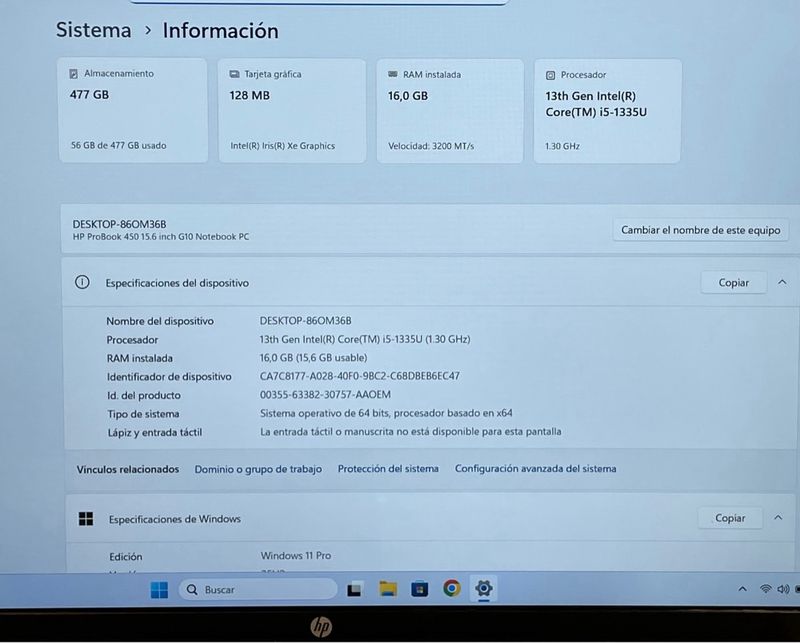Open the RAM instalada 16,0 GB card
Viewport: 800px width, 643px height.
(x=450, y=111)
